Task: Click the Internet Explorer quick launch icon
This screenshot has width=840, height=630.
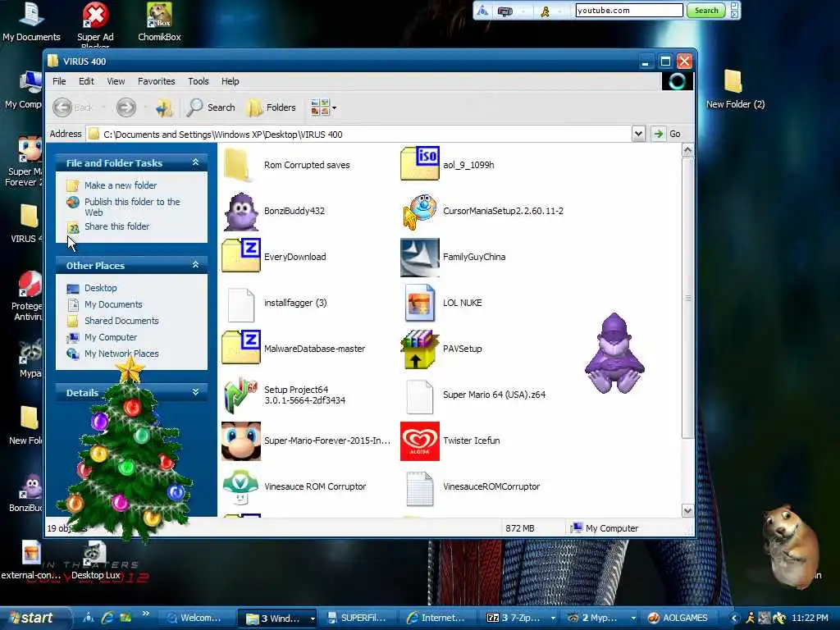Action: pyautogui.click(x=107, y=618)
